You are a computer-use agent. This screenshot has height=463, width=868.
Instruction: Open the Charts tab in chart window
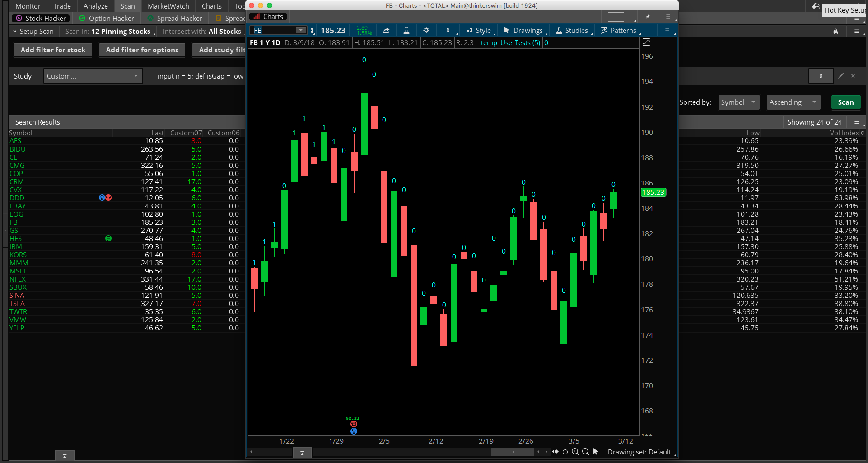(268, 17)
